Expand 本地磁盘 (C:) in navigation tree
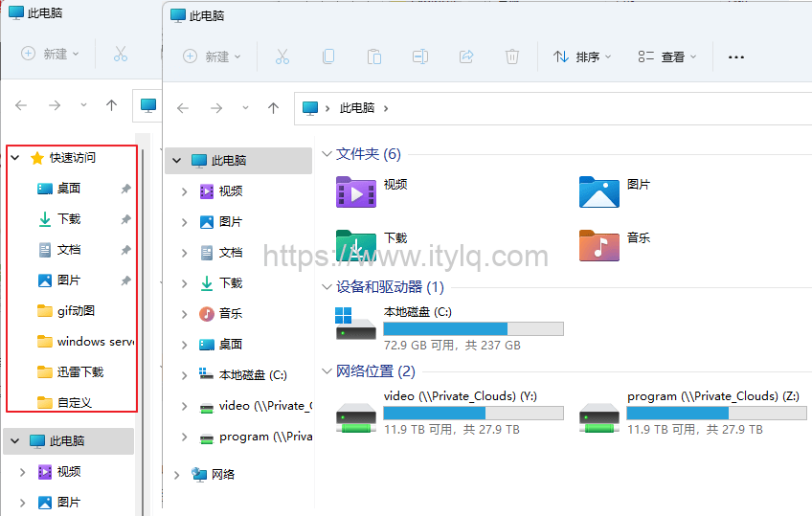This screenshot has width=812, height=516. pos(185,375)
